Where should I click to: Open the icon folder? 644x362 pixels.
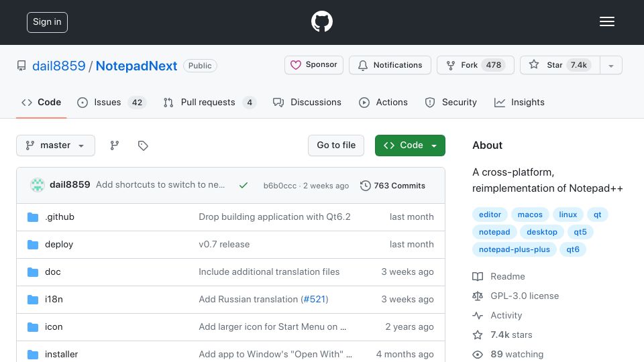click(x=54, y=326)
